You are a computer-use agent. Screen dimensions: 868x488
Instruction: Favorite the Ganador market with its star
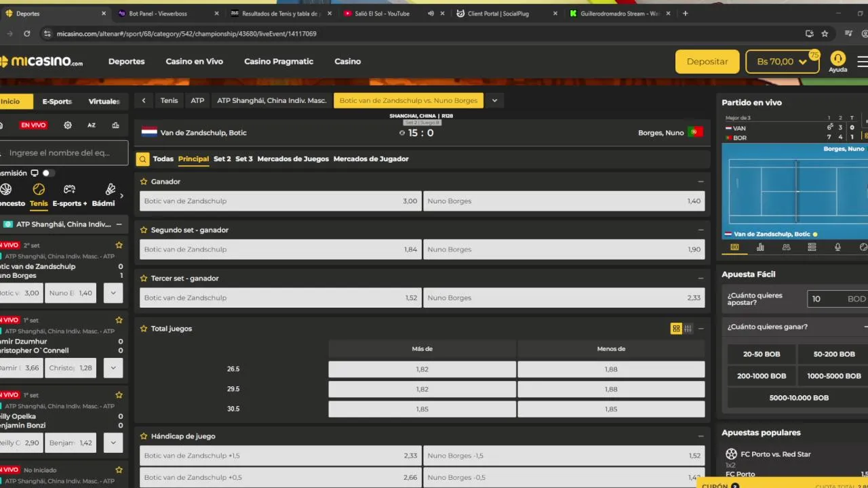pyautogui.click(x=144, y=182)
